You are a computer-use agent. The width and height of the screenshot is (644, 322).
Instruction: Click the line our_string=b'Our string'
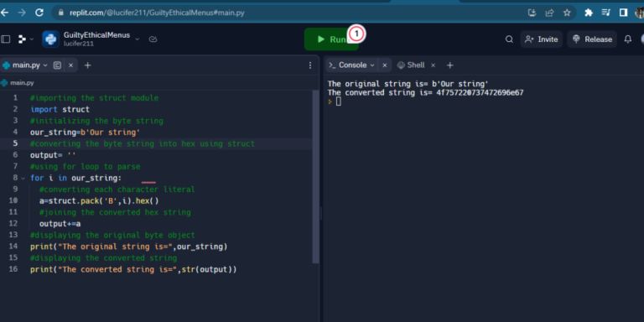pos(85,132)
